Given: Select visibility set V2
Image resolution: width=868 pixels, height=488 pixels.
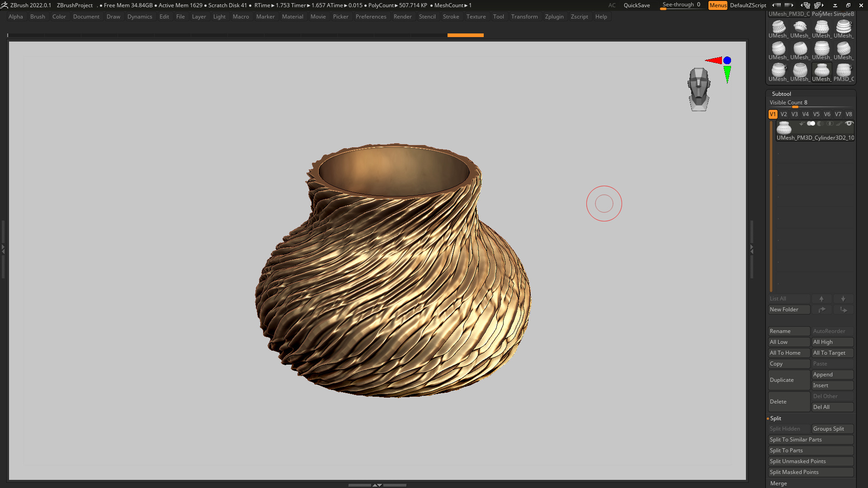Looking at the screenshot, I should pyautogui.click(x=783, y=114).
